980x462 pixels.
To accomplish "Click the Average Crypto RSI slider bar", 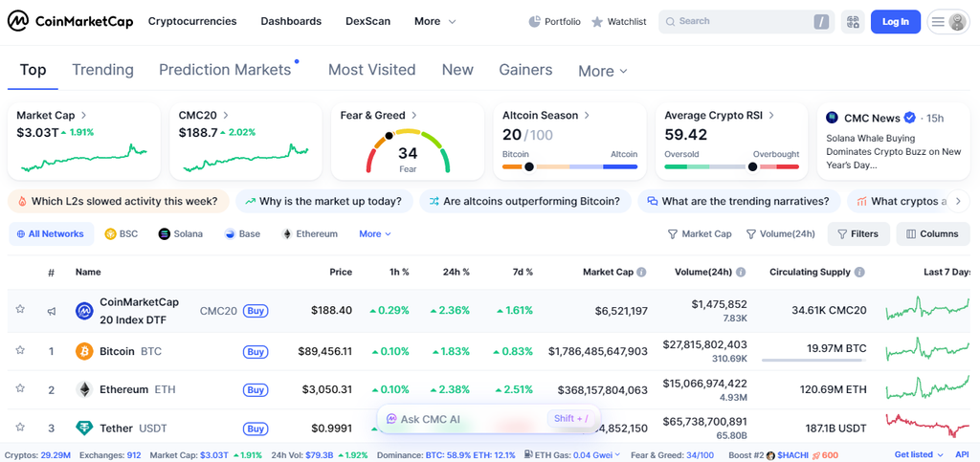I will click(732, 166).
